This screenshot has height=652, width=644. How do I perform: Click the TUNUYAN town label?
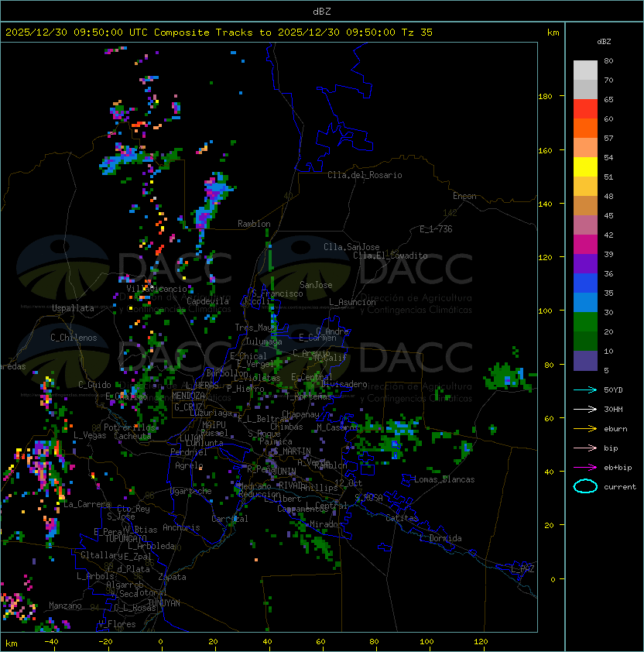tap(164, 603)
